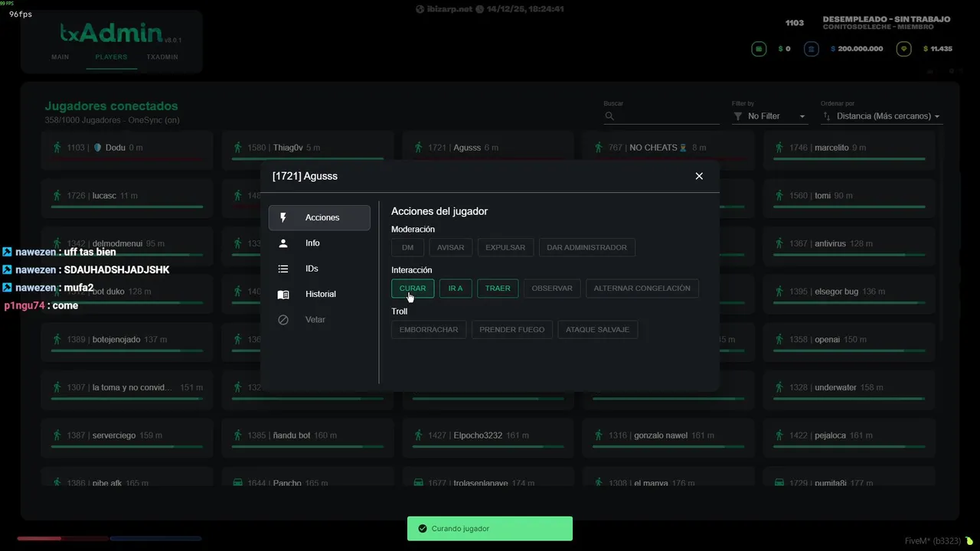Select Vetar in dialog sidebar
The width and height of the screenshot is (980, 551).
(319, 320)
